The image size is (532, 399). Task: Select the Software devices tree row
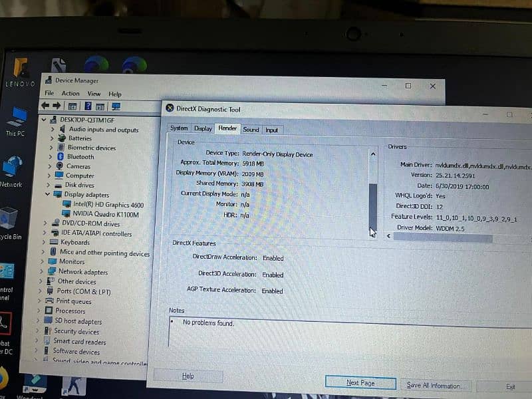point(72,351)
